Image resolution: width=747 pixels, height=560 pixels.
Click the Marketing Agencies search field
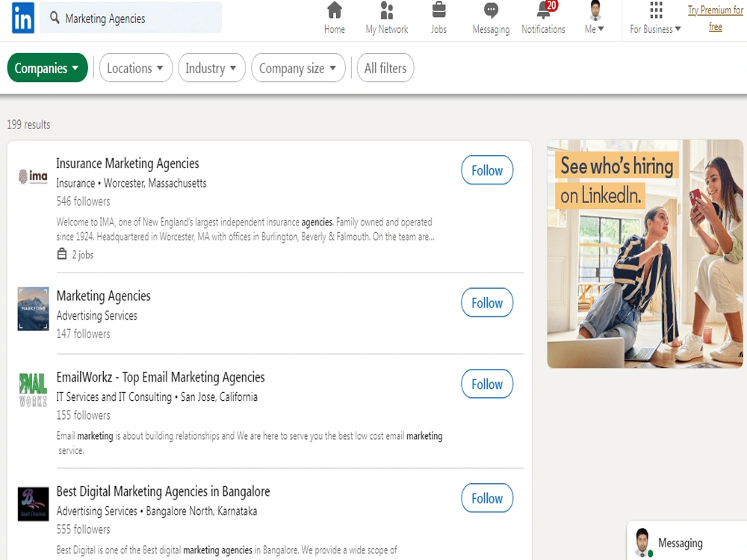coord(131,18)
